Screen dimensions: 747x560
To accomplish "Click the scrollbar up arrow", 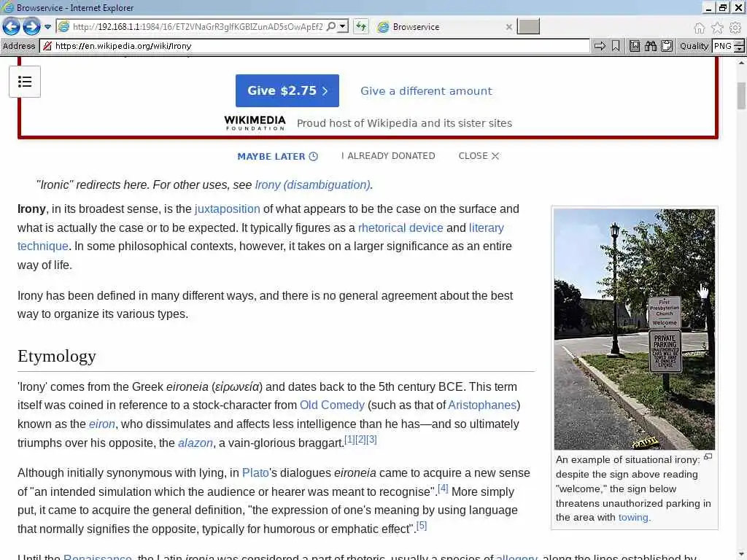I will [x=741, y=63].
